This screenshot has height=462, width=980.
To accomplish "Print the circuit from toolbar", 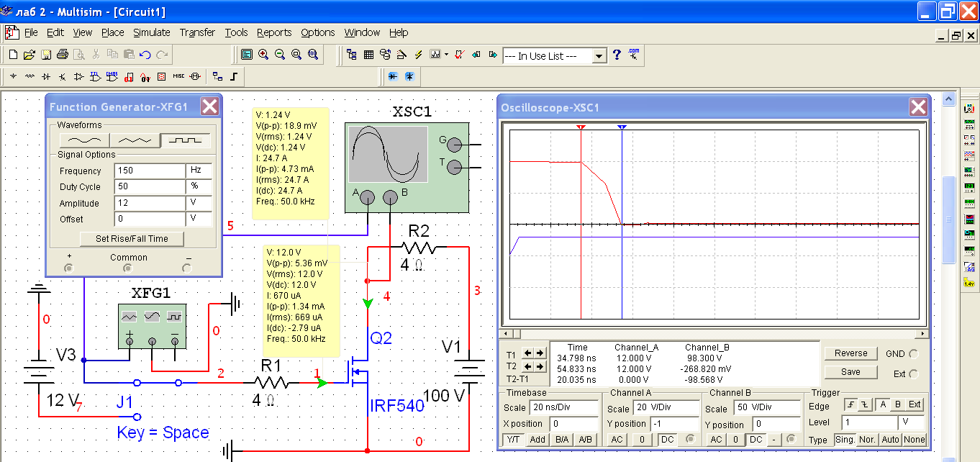I will tap(62, 55).
